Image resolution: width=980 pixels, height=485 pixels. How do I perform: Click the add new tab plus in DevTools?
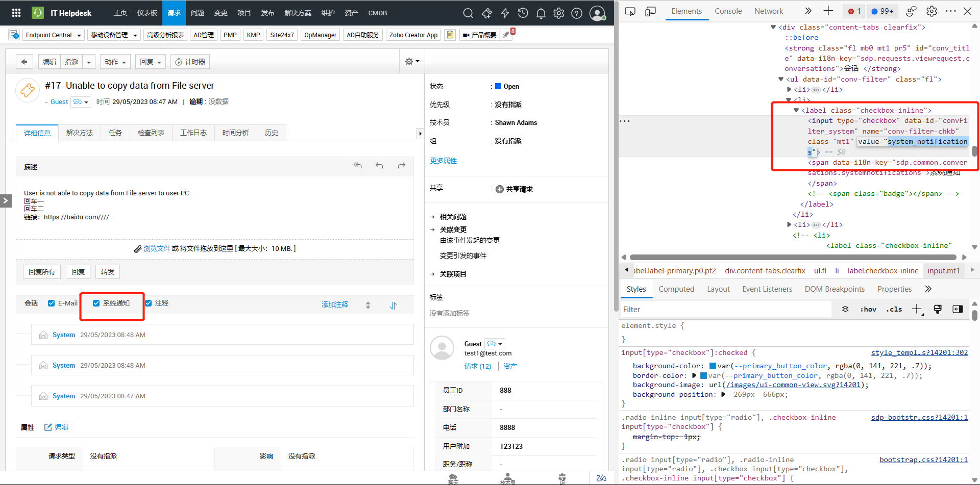828,11
